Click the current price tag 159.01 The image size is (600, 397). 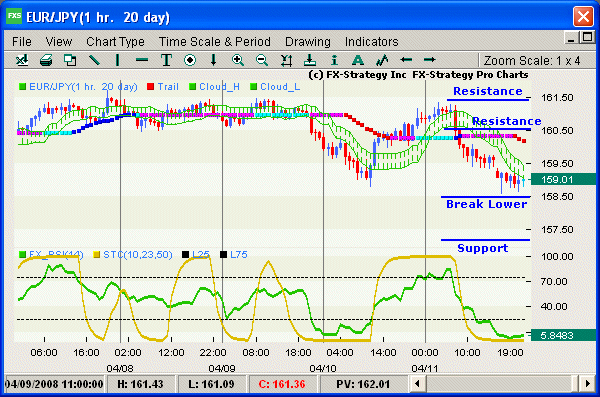[563, 180]
